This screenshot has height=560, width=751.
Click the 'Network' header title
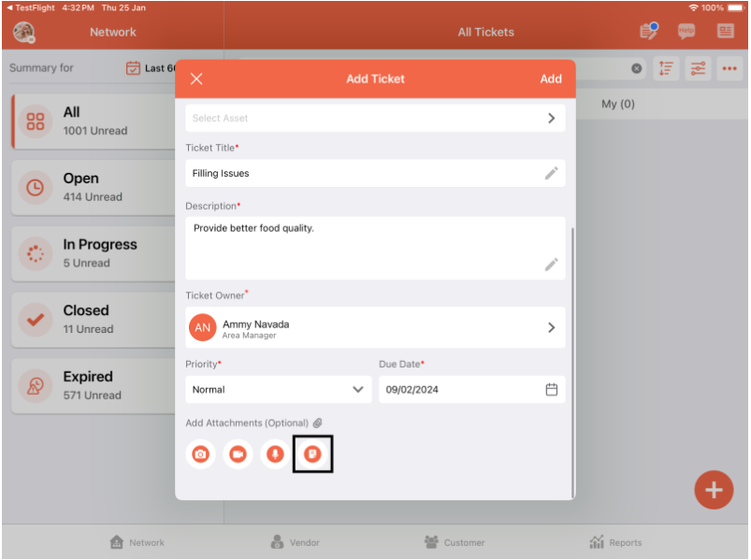pyautogui.click(x=113, y=32)
